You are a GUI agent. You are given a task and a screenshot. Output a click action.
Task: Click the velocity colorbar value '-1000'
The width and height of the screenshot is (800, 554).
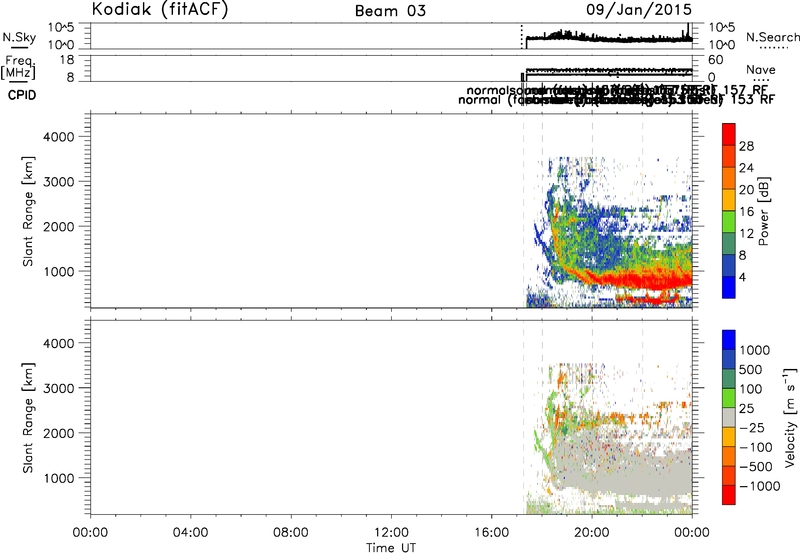[x=760, y=486]
